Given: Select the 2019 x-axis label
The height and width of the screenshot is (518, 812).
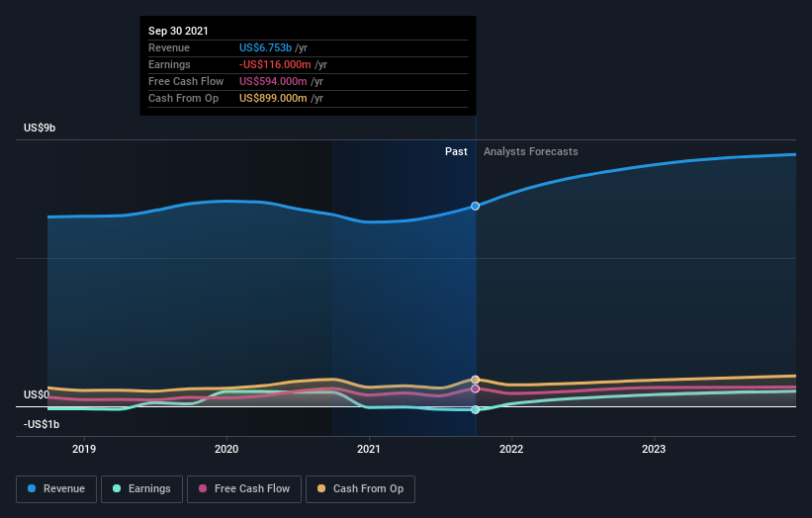Looking at the screenshot, I should pyautogui.click(x=84, y=449).
